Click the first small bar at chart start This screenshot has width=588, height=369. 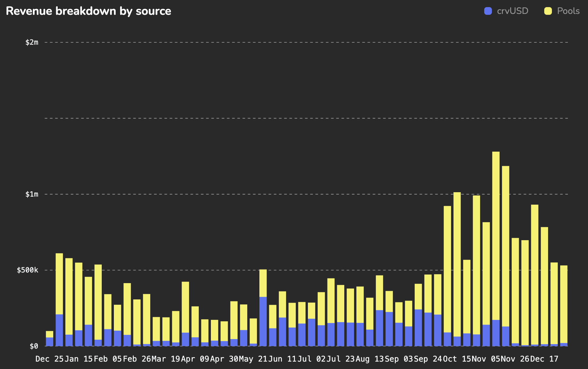[50, 338]
